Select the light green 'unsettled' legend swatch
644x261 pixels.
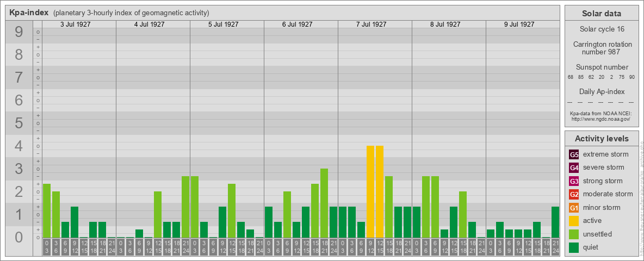click(x=574, y=234)
